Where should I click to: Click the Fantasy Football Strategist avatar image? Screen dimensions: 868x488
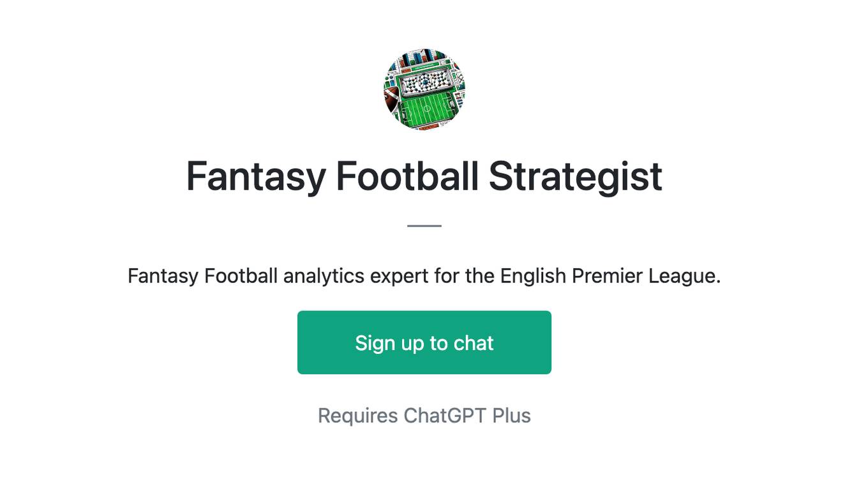[424, 89]
